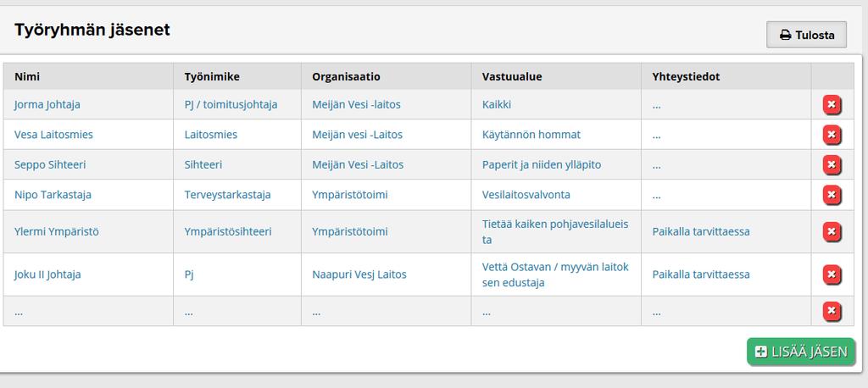The width and height of the screenshot is (868, 388).
Task: Add a member with Lisää jäsen
Action: coord(801,352)
